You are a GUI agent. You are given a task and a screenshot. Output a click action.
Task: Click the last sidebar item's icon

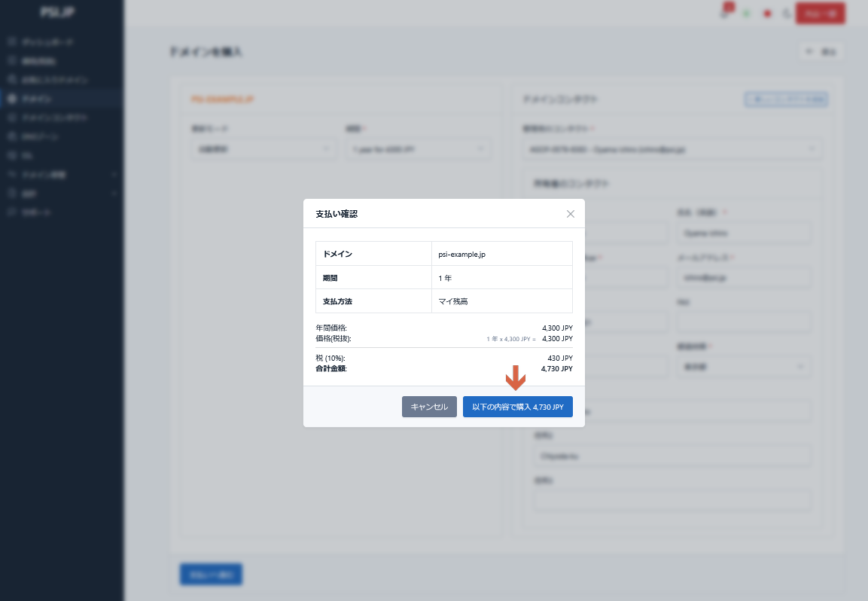pyautogui.click(x=11, y=212)
